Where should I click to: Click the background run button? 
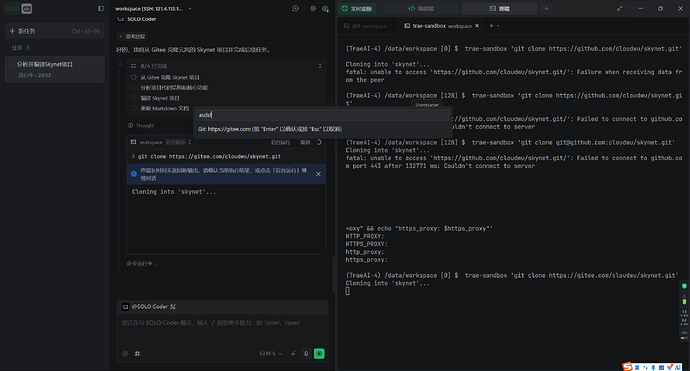coord(280,142)
